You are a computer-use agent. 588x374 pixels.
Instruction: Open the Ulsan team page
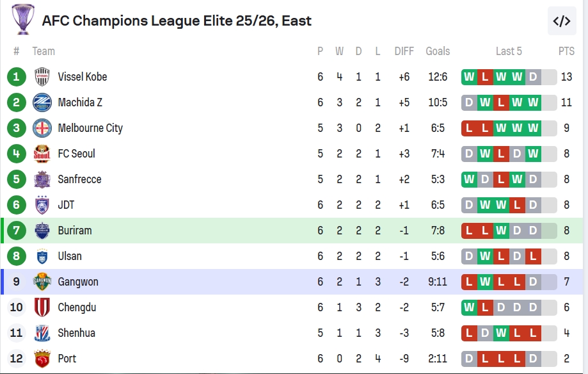(70, 256)
